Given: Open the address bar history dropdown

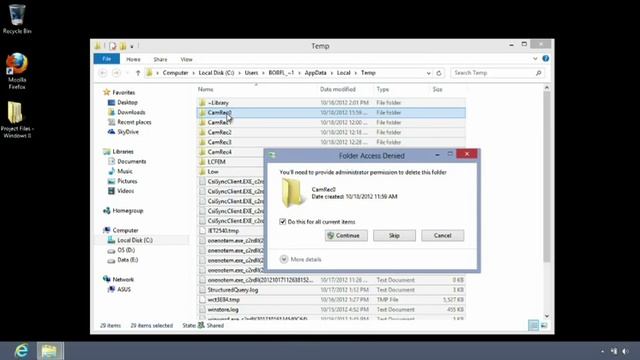Looking at the screenshot, I should [428, 73].
